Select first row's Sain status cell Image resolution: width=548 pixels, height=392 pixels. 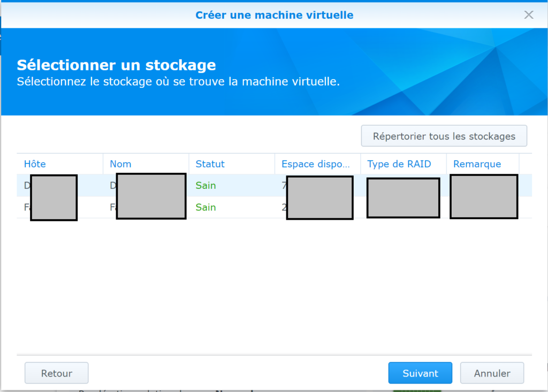[x=206, y=186]
